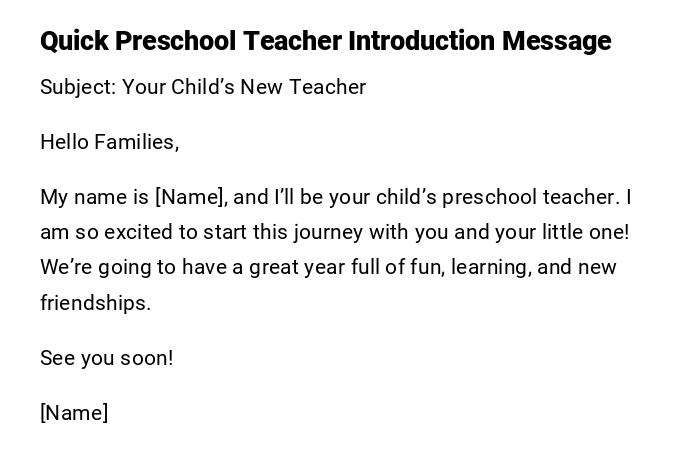Click the word "friendships." ending the paragraph
Screen dimensions: 700x475
(95, 303)
